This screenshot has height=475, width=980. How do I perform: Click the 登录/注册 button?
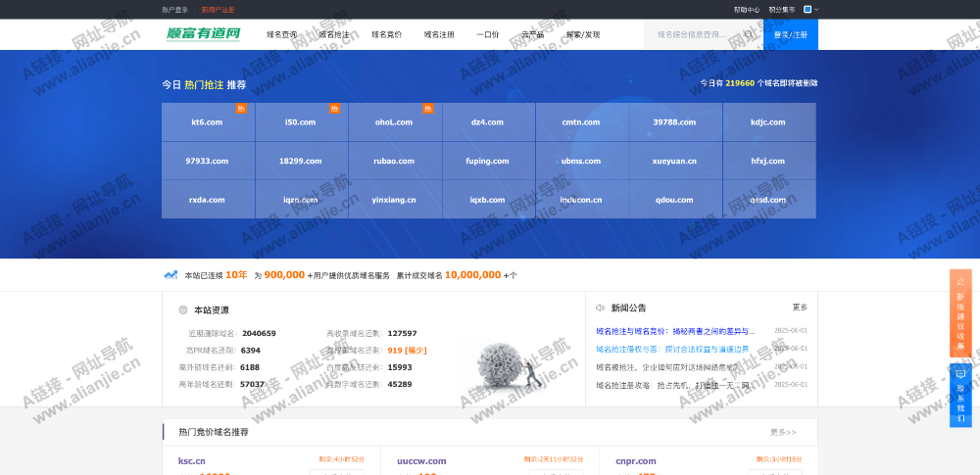[x=790, y=34]
